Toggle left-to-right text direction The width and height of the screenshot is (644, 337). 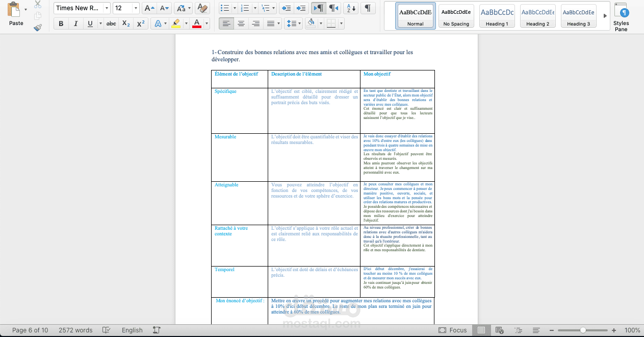point(318,8)
